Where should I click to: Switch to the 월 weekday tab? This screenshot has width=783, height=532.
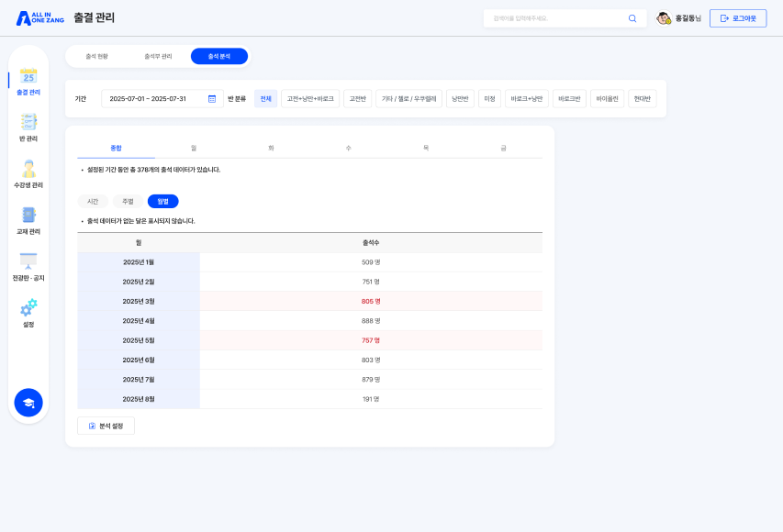coord(194,149)
